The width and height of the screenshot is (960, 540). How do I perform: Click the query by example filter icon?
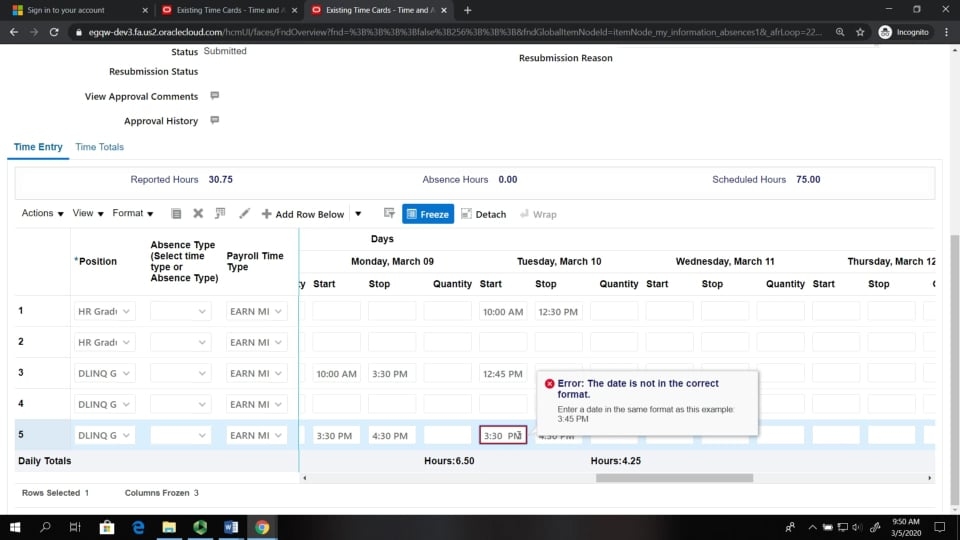tap(389, 213)
